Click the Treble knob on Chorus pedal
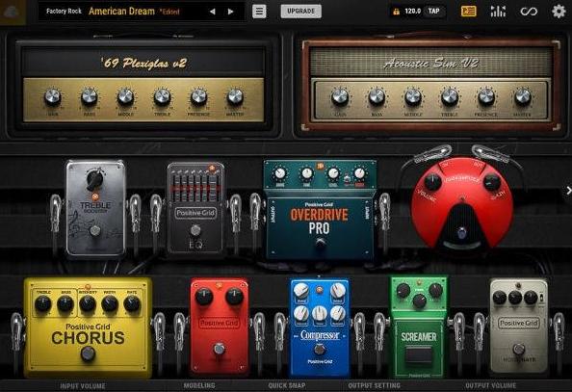The image size is (572, 392). pos(43,304)
